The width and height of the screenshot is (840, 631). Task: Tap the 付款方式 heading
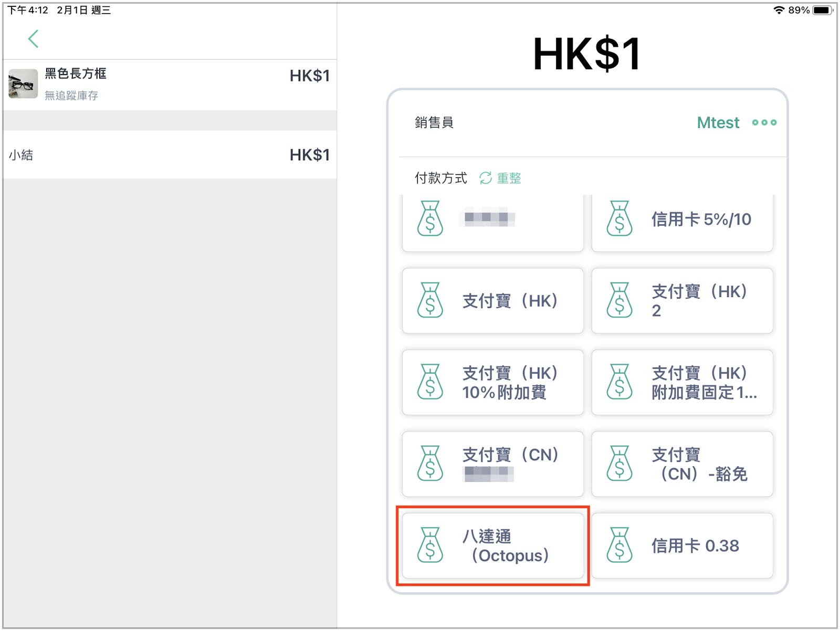tap(440, 178)
